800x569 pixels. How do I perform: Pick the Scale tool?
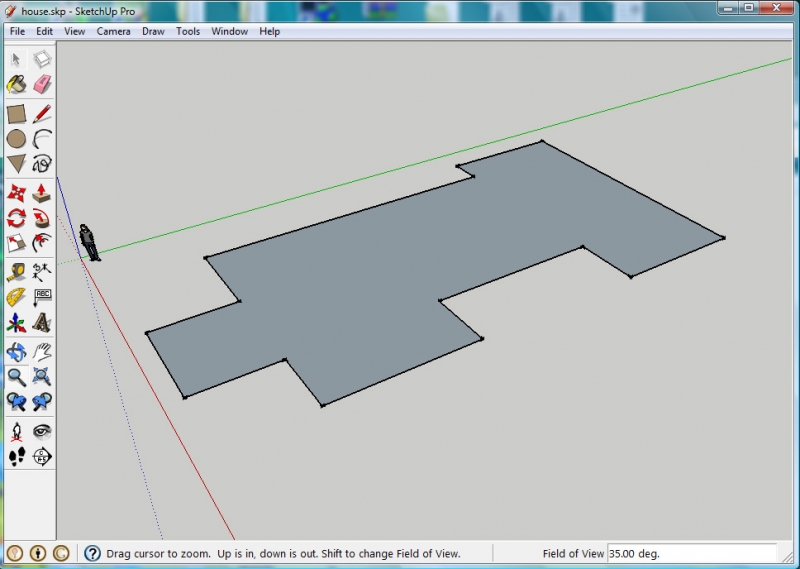(16, 243)
